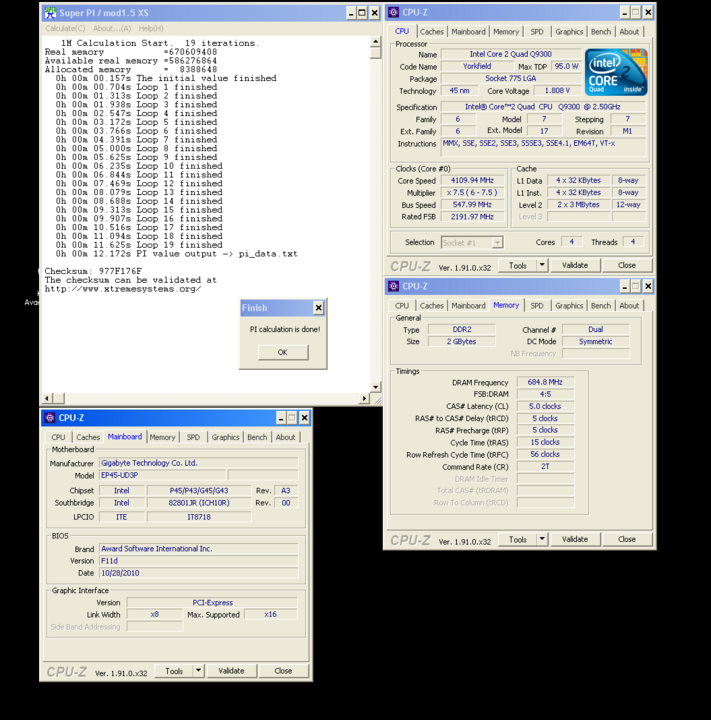Open About tab in Mainboard window
Image resolution: width=711 pixels, height=720 pixels.
[285, 437]
